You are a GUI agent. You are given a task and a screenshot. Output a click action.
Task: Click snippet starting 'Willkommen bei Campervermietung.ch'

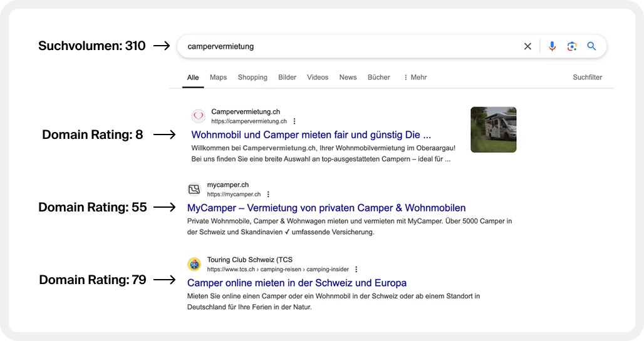coord(323,153)
